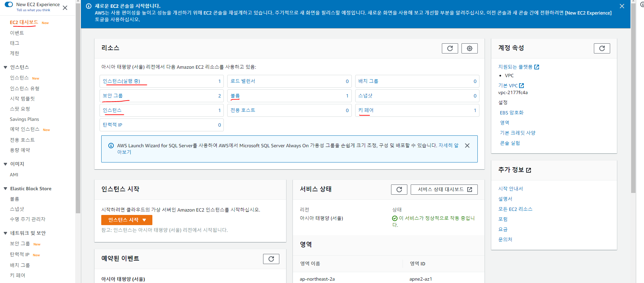The image size is (644, 283).
Task: Open 모든 EC2 리소스 link
Action: pyautogui.click(x=515, y=209)
